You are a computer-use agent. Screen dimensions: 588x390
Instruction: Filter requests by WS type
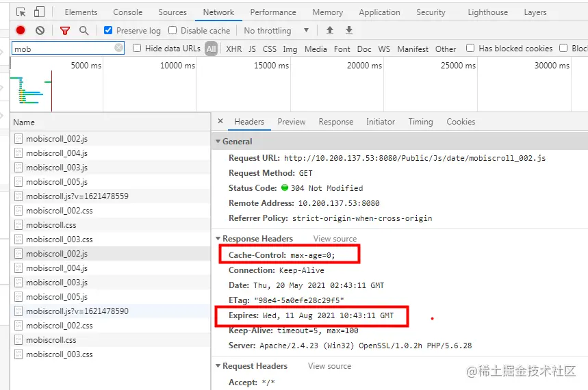(x=384, y=49)
